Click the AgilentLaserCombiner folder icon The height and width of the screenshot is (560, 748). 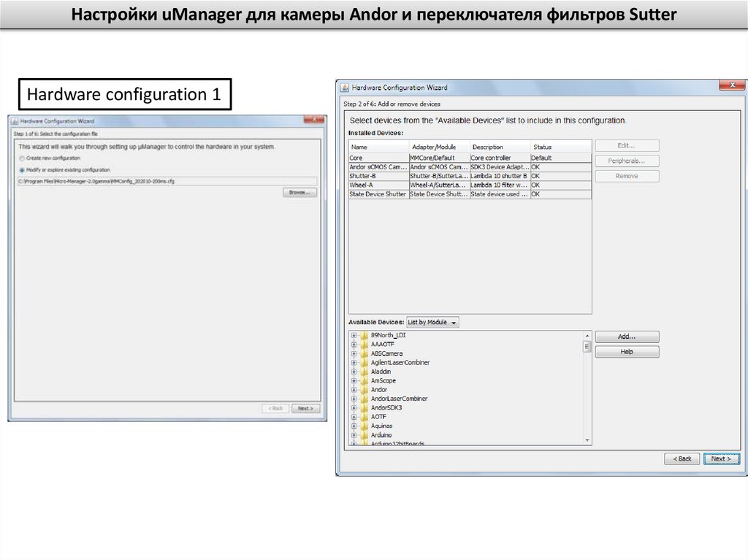tap(365, 363)
